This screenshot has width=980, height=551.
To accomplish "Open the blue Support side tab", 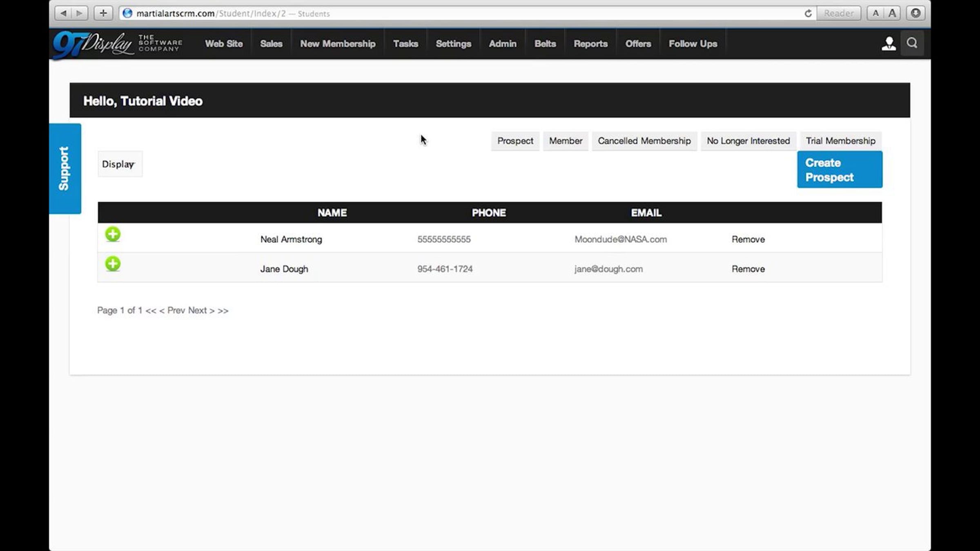I will [65, 169].
